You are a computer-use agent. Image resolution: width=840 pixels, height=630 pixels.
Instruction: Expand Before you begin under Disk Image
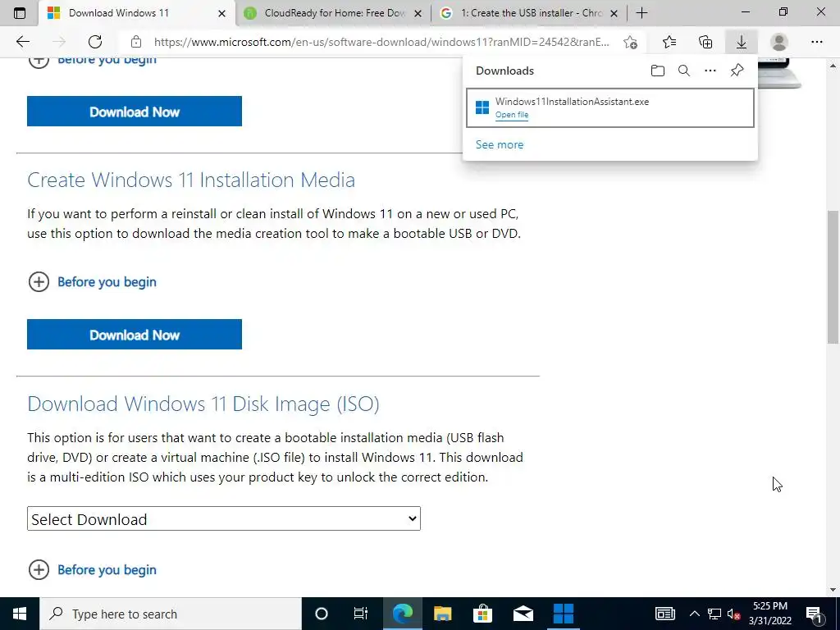(x=92, y=569)
